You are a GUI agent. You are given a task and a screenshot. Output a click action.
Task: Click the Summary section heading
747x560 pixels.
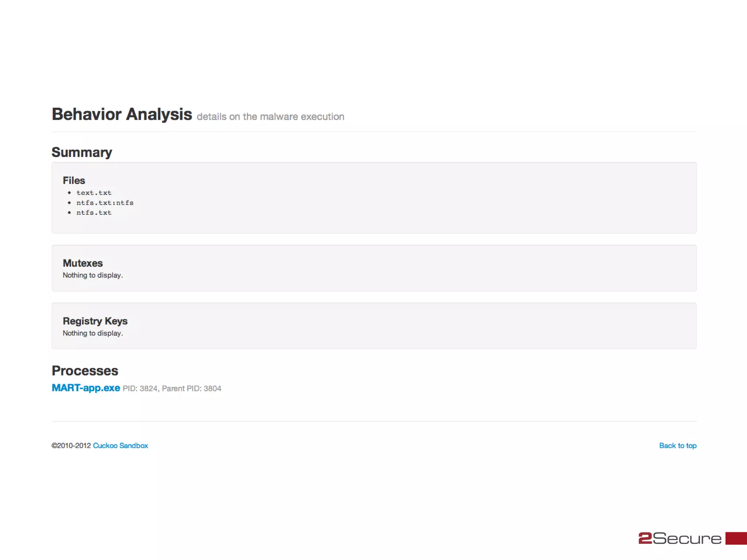click(x=82, y=152)
